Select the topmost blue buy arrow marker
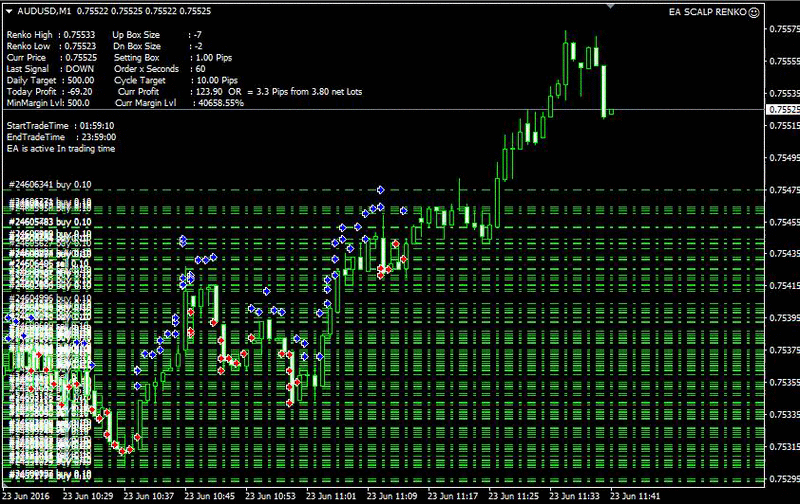 [380, 189]
